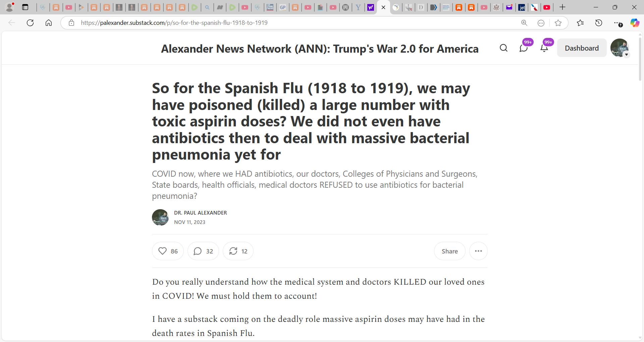Screen dimensions: 644x342
Task: Switch to the purple mail envelope tab
Action: coord(509,7)
